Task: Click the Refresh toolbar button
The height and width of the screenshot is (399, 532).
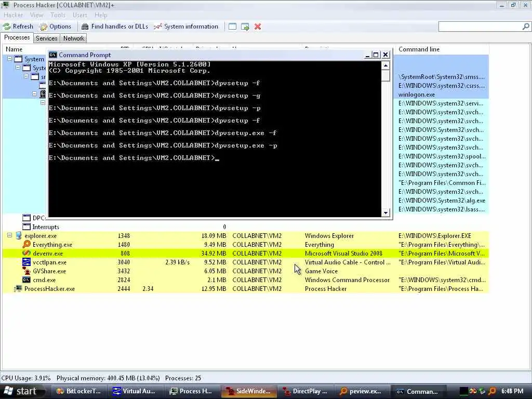Action: click(18, 26)
